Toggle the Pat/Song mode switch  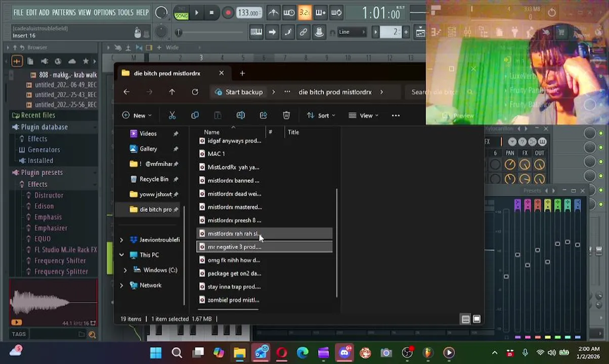(181, 13)
